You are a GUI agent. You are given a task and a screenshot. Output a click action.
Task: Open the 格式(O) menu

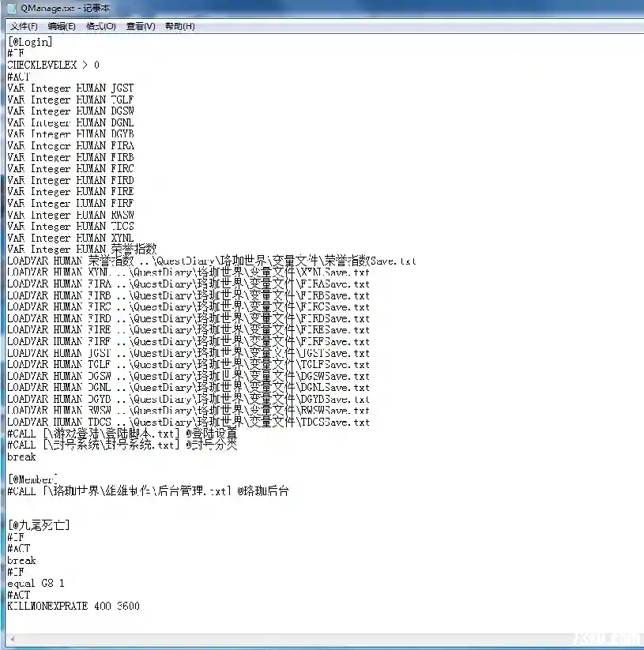[101, 26]
